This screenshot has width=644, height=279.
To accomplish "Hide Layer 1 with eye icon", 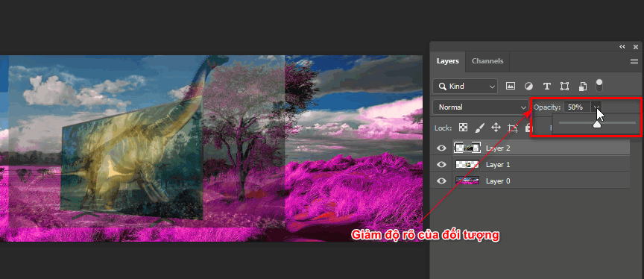I will tap(441, 164).
